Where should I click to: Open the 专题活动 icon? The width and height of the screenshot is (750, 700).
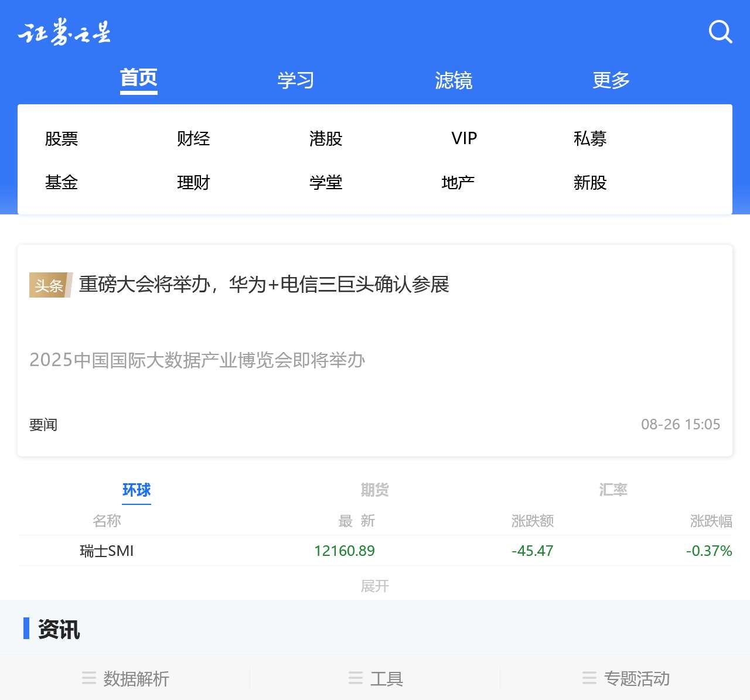pos(589,678)
